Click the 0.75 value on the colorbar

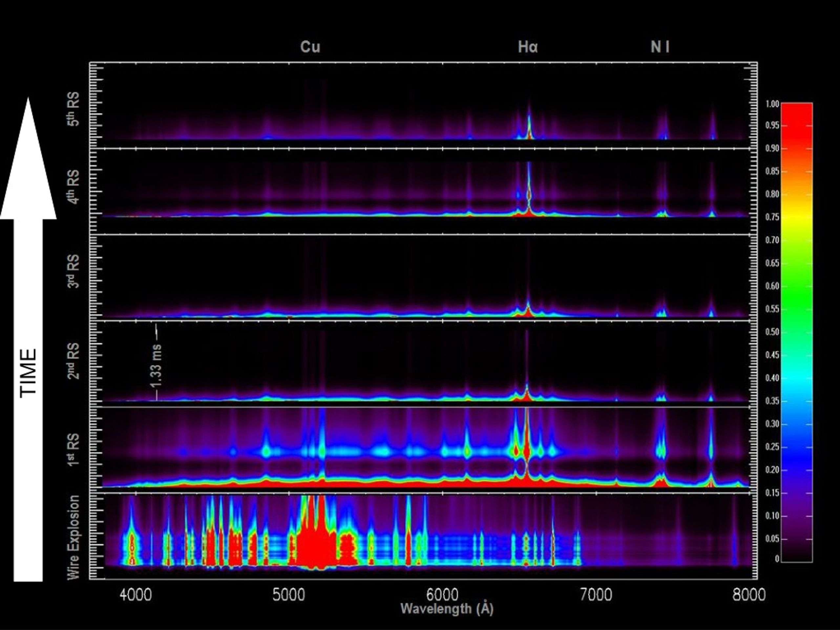point(772,217)
